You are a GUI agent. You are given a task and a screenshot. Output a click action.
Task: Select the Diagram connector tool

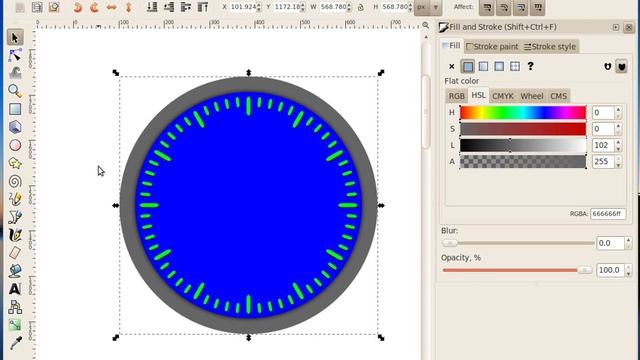(x=15, y=307)
